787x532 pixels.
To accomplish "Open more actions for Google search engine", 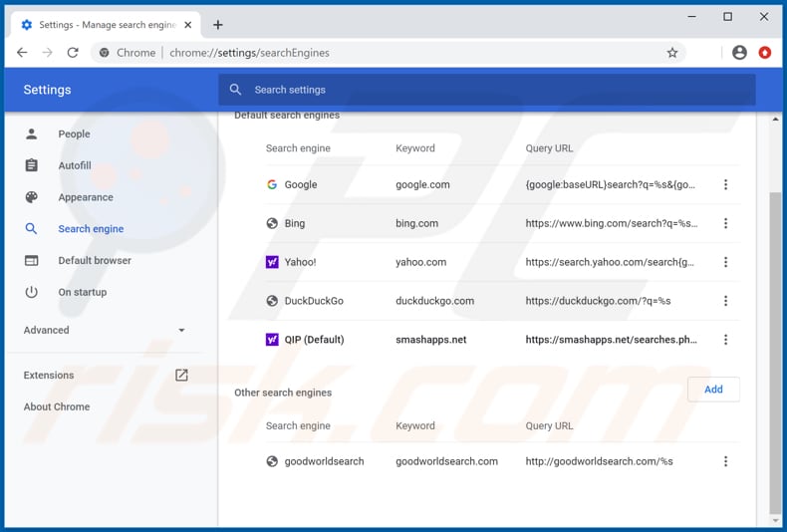I will [725, 185].
